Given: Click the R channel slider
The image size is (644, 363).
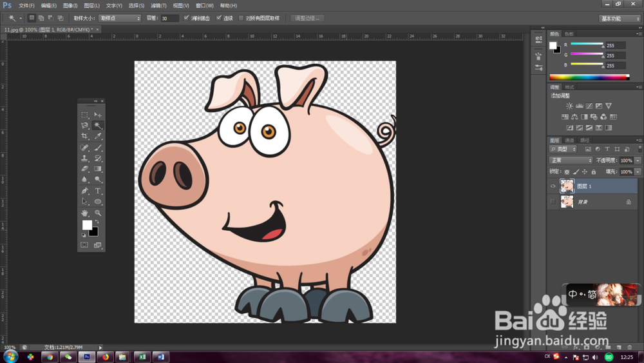Looking at the screenshot, I should pos(587,44).
